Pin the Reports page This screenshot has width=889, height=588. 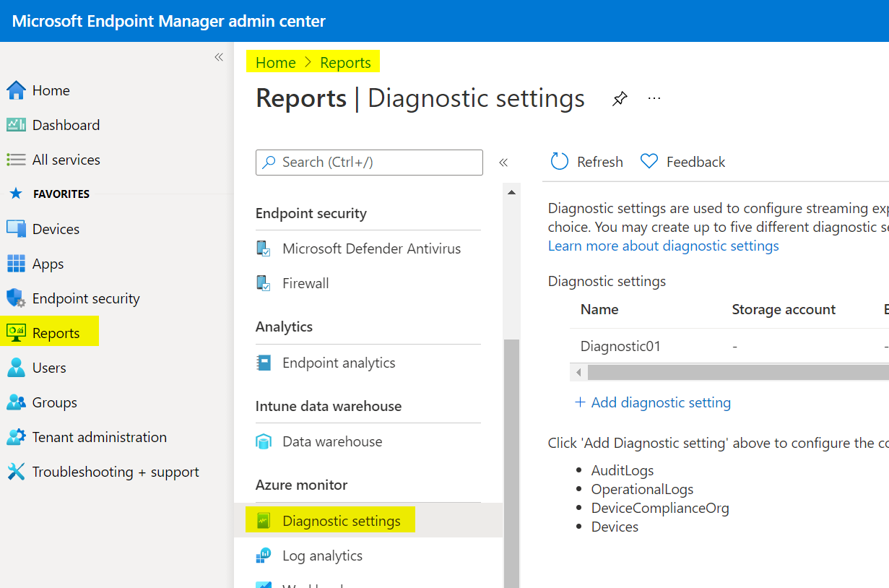[x=619, y=98]
